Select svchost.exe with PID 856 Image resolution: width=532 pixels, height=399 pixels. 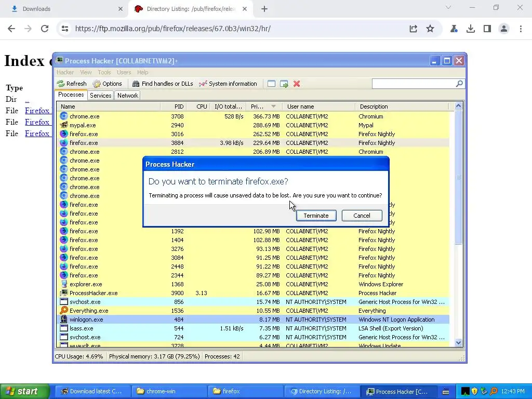tap(253, 302)
